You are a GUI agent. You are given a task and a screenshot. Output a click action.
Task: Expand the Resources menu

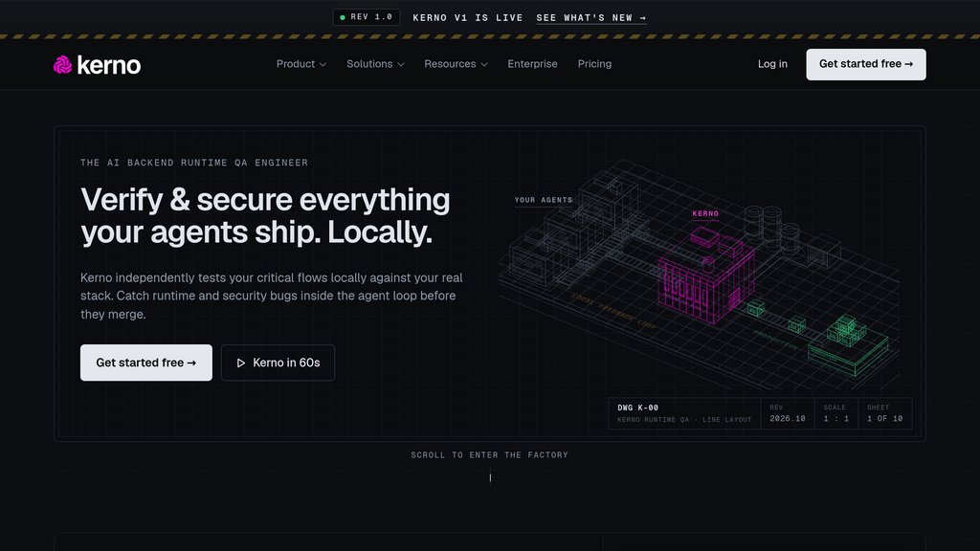tap(456, 64)
